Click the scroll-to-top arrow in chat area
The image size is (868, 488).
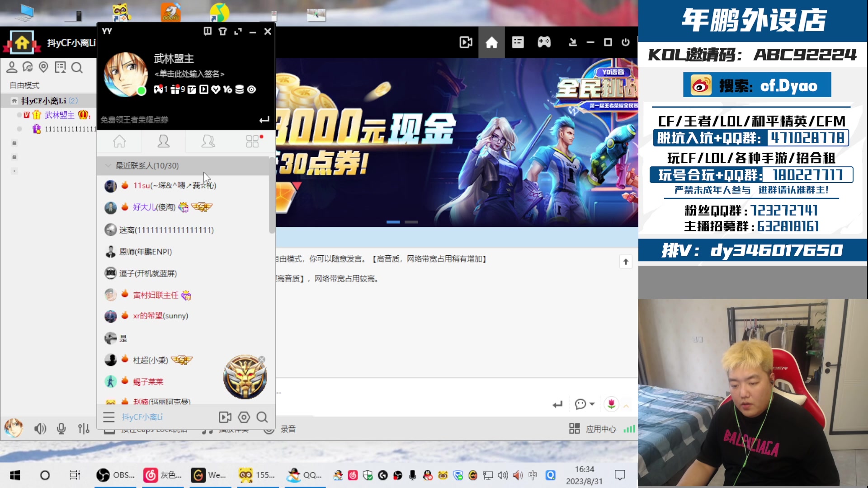click(x=626, y=262)
